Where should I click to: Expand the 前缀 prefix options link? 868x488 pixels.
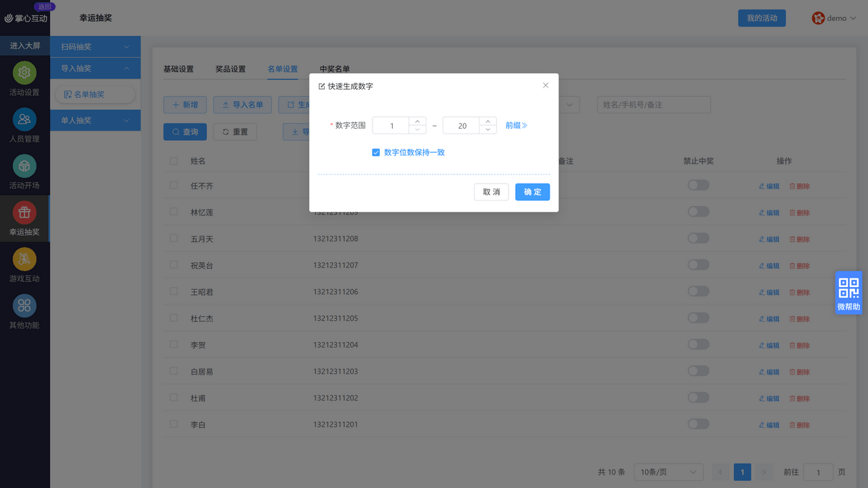click(x=516, y=125)
